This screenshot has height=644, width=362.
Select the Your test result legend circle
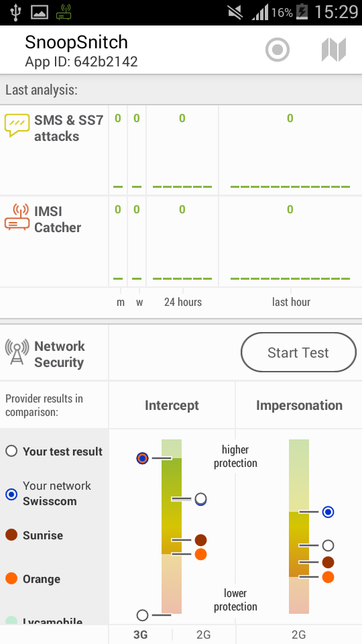(x=11, y=451)
